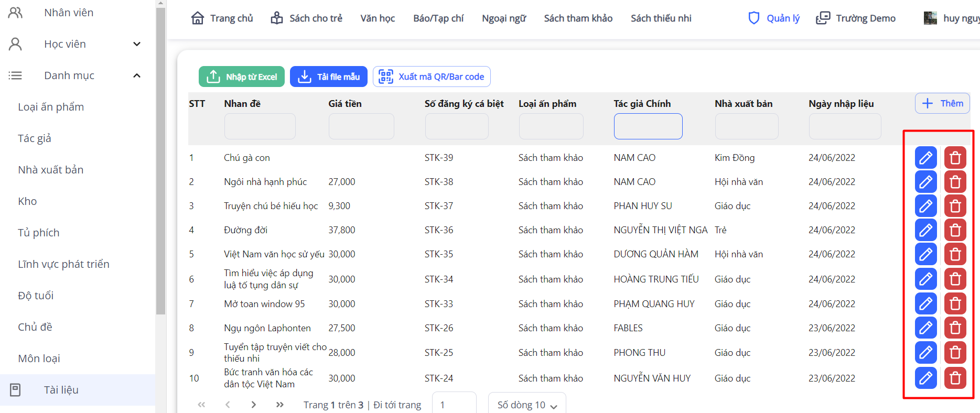Expand the Học viên sidebar menu
The height and width of the screenshot is (413, 980).
137,44
